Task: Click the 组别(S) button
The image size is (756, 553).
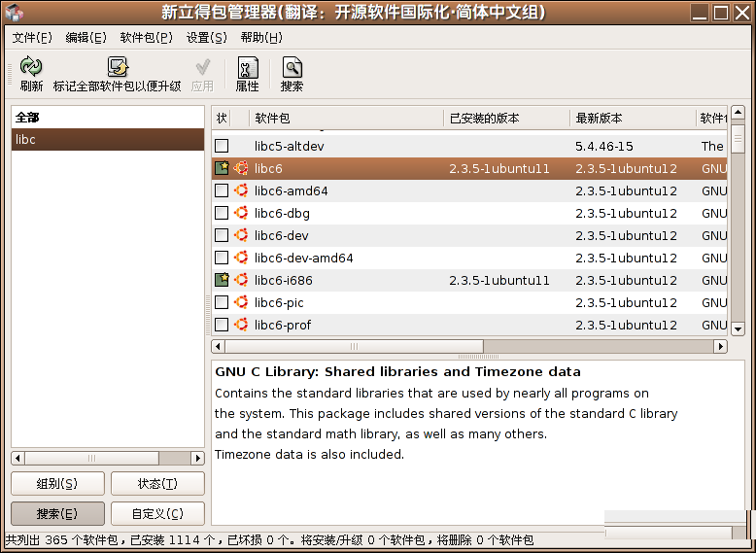Action: [x=57, y=484]
